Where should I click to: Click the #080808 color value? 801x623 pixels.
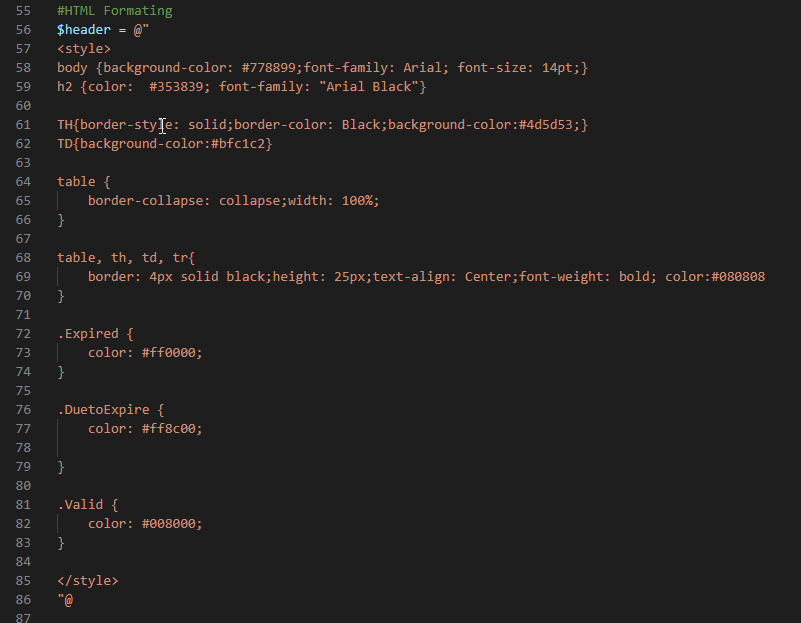click(x=738, y=277)
